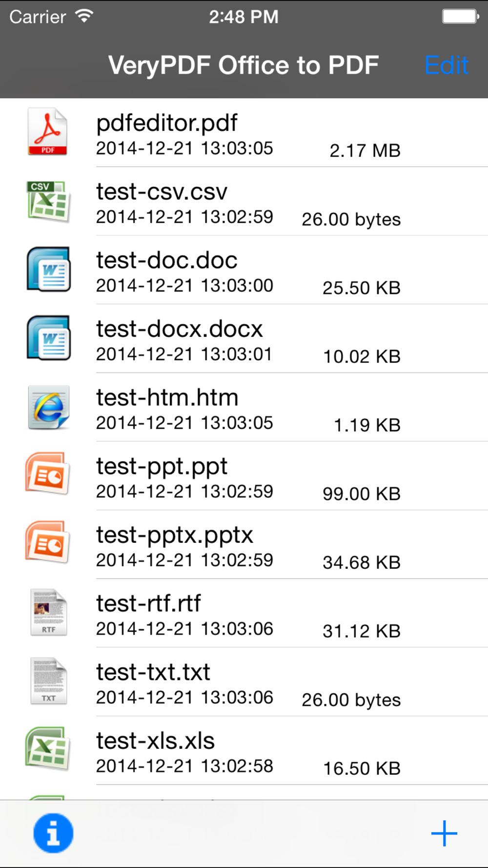This screenshot has height=868, width=488.
Task: Tap the plus add file icon
Action: click(444, 833)
